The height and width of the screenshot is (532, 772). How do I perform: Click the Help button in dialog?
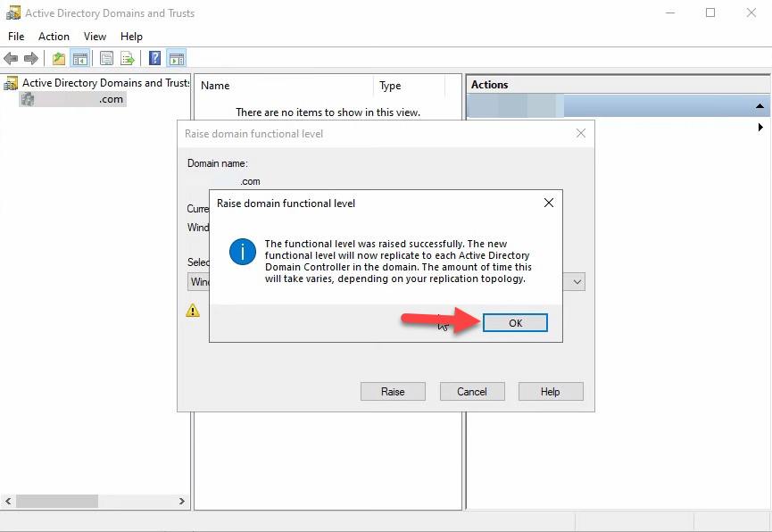pos(551,392)
